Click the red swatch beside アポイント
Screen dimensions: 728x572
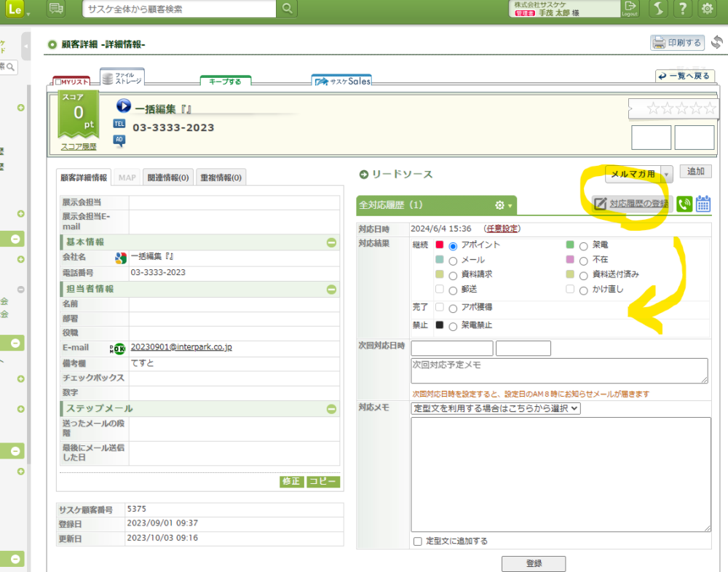tap(439, 245)
